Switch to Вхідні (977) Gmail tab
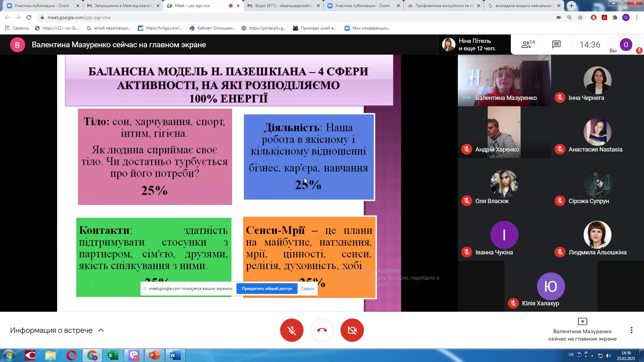The image size is (644, 362). point(283,6)
